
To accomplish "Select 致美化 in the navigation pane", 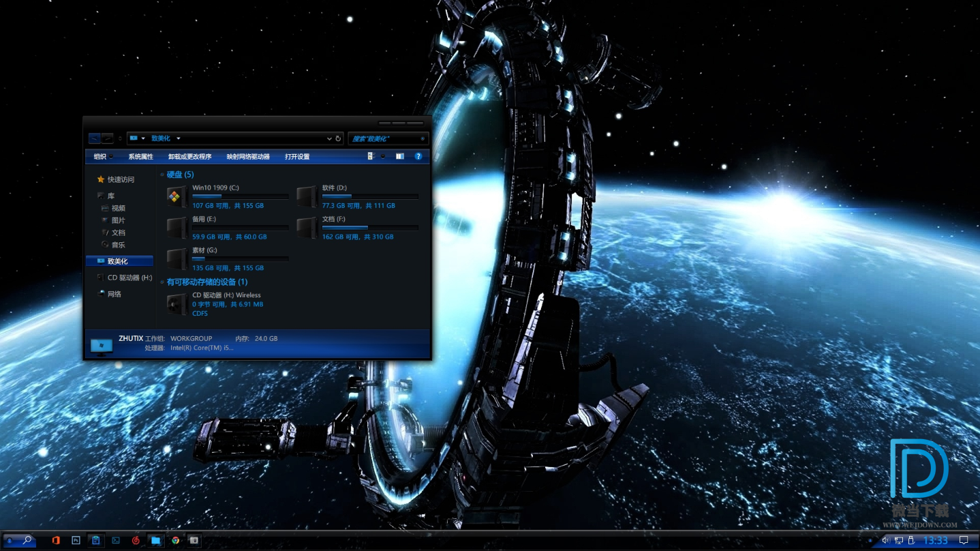I will (x=119, y=261).
